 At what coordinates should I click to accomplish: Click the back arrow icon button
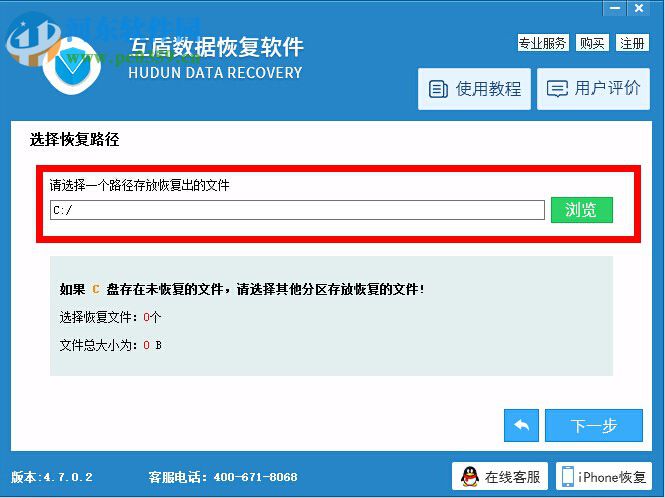click(x=521, y=425)
